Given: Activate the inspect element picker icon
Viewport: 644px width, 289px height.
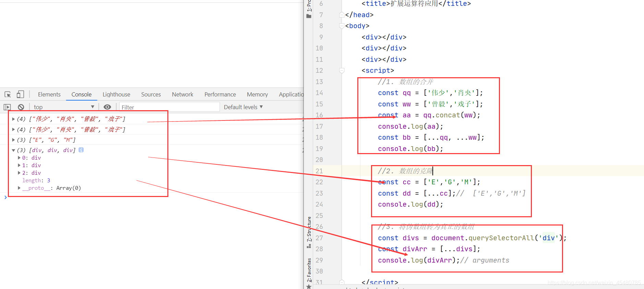Looking at the screenshot, I should point(8,94).
